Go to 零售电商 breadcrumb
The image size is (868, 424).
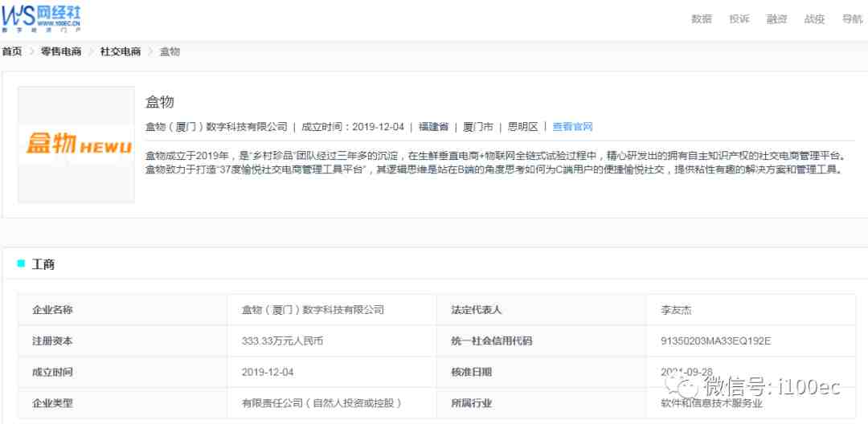click(x=61, y=52)
